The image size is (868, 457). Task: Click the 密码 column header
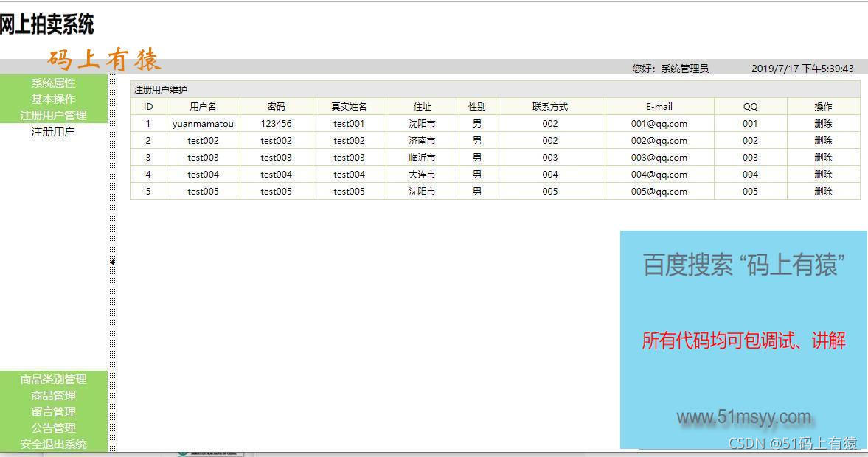click(x=277, y=106)
